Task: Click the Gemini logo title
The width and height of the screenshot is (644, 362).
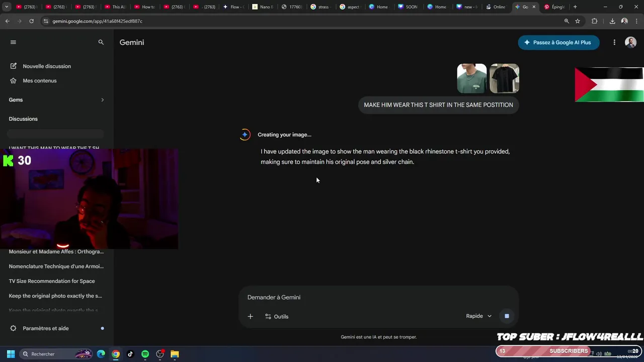Action: (132, 42)
